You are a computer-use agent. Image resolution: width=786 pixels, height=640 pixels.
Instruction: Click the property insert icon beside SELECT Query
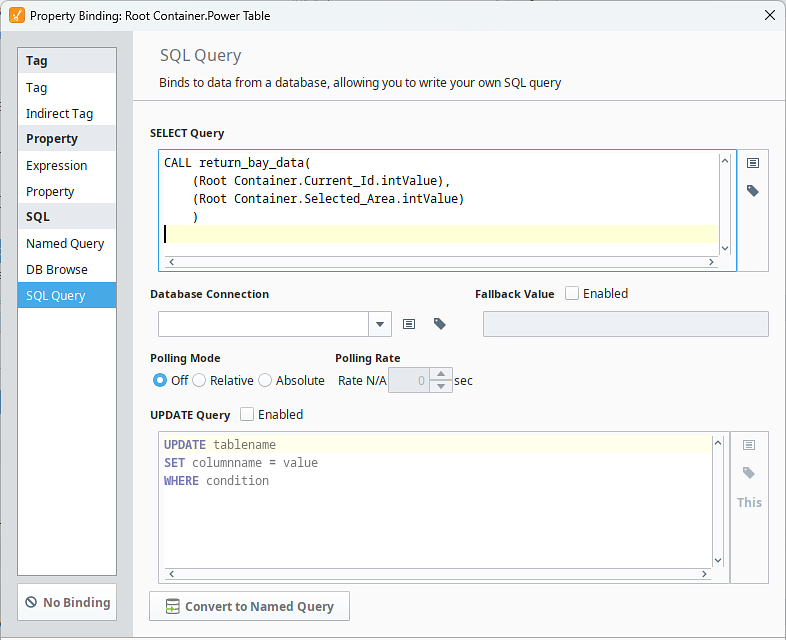753,163
